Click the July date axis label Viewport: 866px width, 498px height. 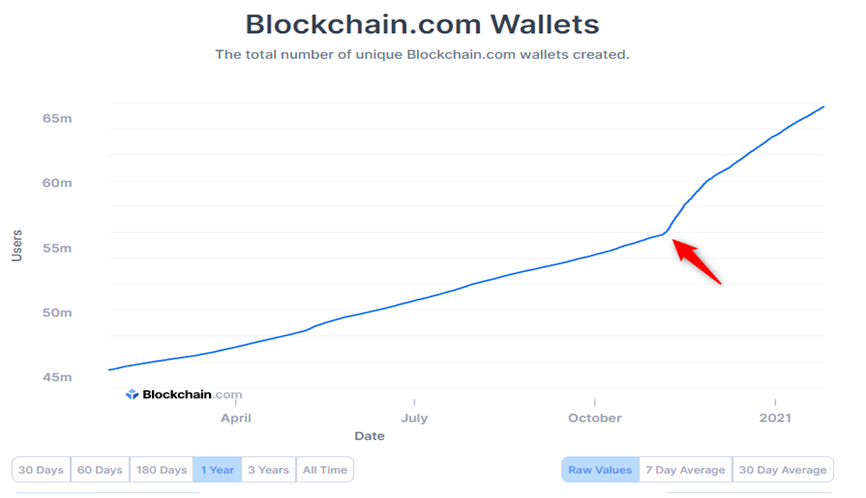(x=414, y=418)
